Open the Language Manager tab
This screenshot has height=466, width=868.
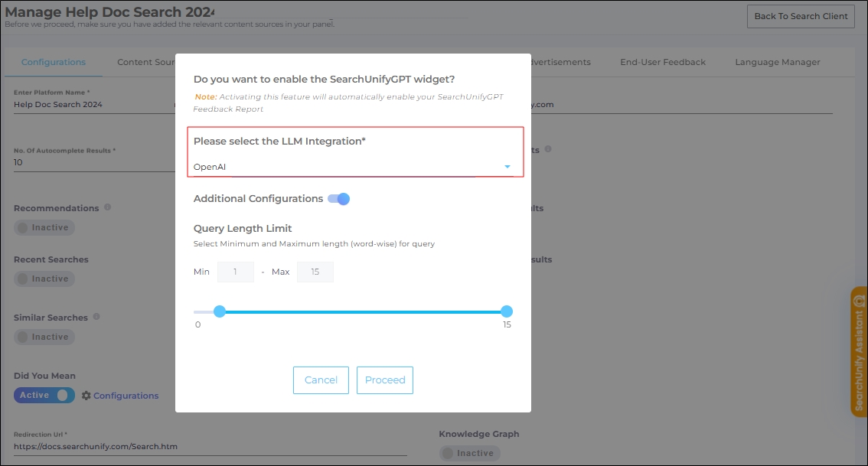[x=778, y=62]
